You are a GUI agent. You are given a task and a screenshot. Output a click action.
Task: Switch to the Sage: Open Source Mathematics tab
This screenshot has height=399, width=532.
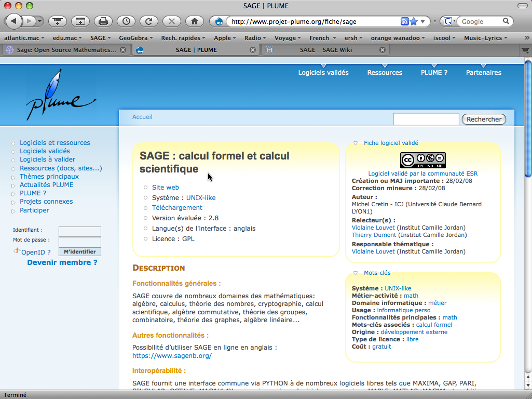point(66,50)
